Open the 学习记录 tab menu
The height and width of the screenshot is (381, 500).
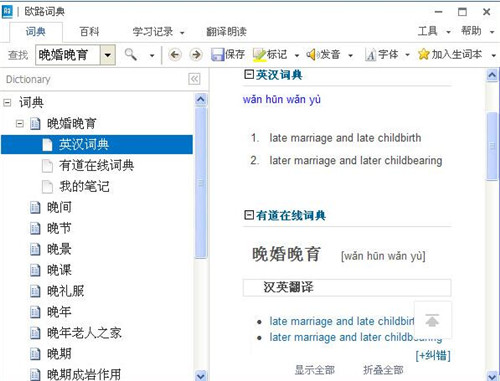click(158, 32)
